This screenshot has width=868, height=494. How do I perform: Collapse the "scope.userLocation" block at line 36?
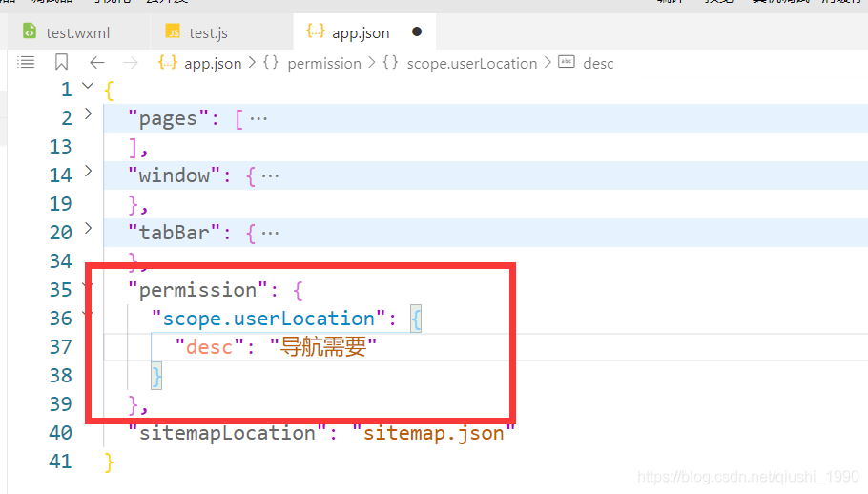coord(89,315)
